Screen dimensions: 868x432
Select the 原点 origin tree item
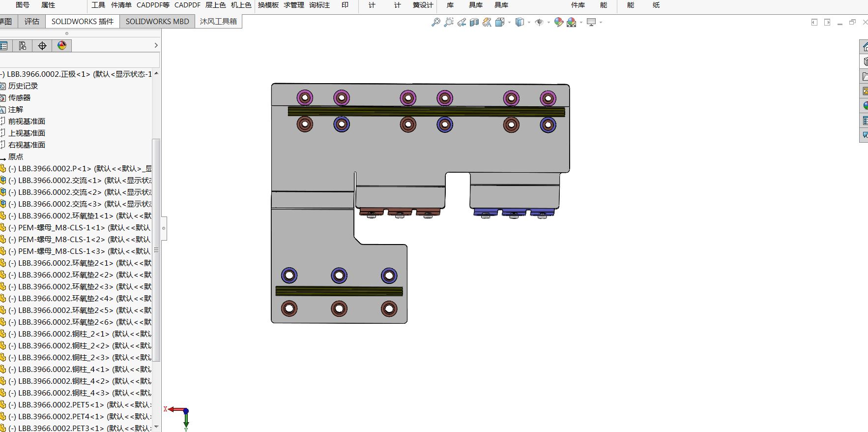pyautogui.click(x=15, y=157)
